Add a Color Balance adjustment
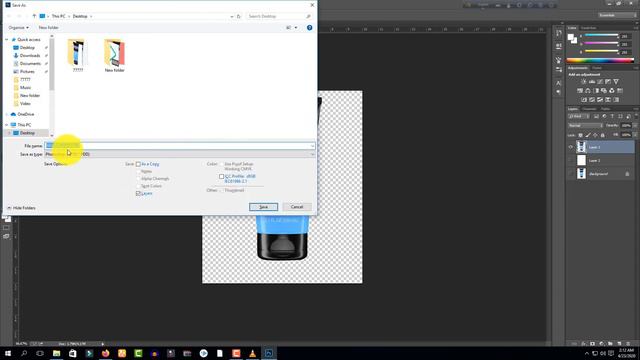The image size is (640, 360). 588,91
